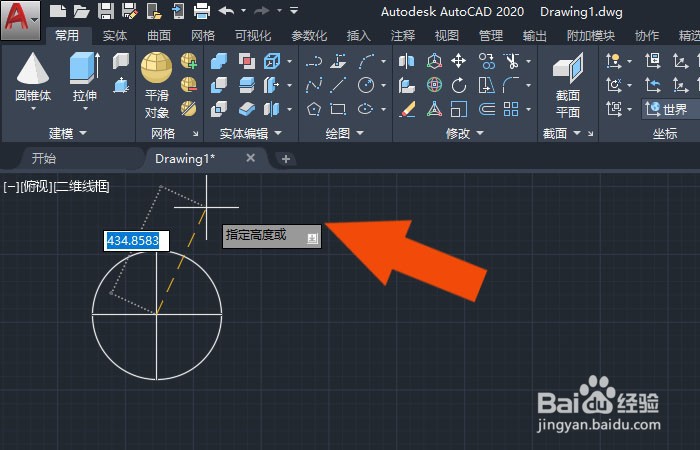Choose Save As in the quick access toolbar

130,11
